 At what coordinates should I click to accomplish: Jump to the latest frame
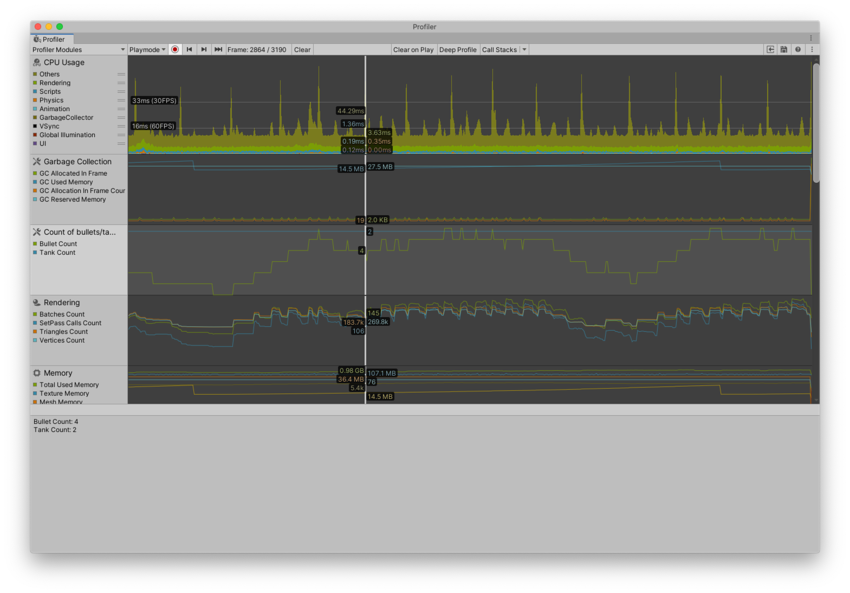(x=218, y=48)
